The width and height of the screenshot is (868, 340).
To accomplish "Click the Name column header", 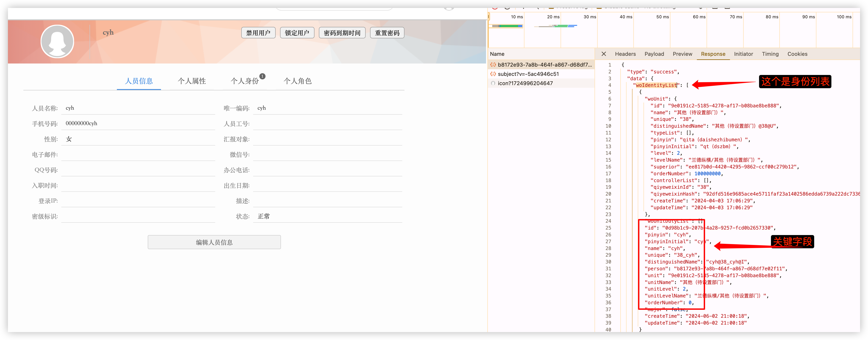I will click(497, 54).
